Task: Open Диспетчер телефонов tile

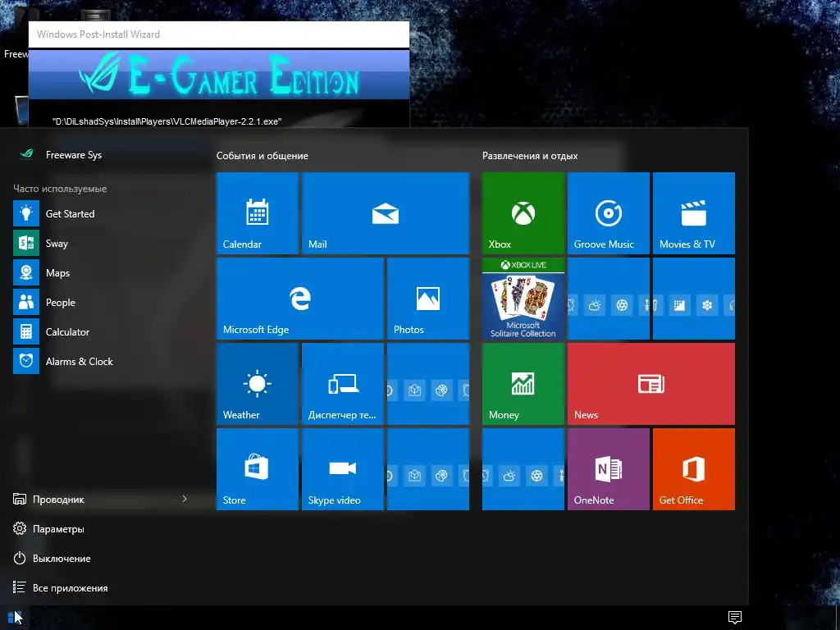Action: tap(343, 384)
